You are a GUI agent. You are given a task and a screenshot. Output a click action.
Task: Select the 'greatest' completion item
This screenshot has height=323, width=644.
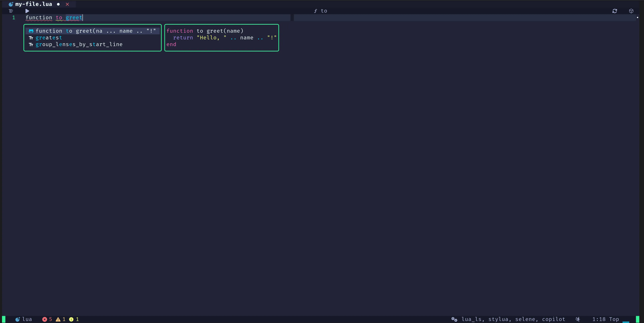pyautogui.click(x=93, y=38)
